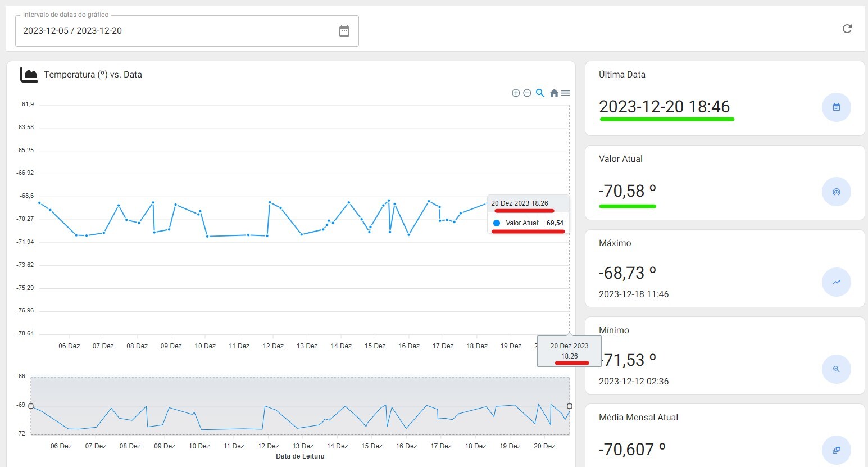Open the chart hamburger menu
This screenshot has height=467, width=868.
pos(566,93)
